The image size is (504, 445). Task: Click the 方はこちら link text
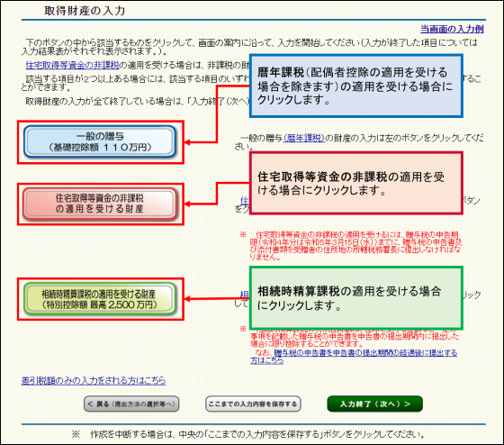tap(266, 360)
